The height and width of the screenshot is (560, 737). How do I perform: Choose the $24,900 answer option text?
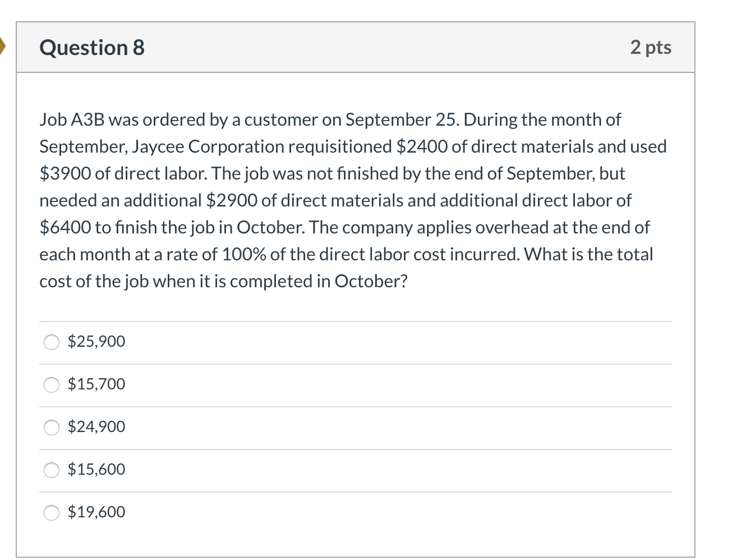(96, 427)
